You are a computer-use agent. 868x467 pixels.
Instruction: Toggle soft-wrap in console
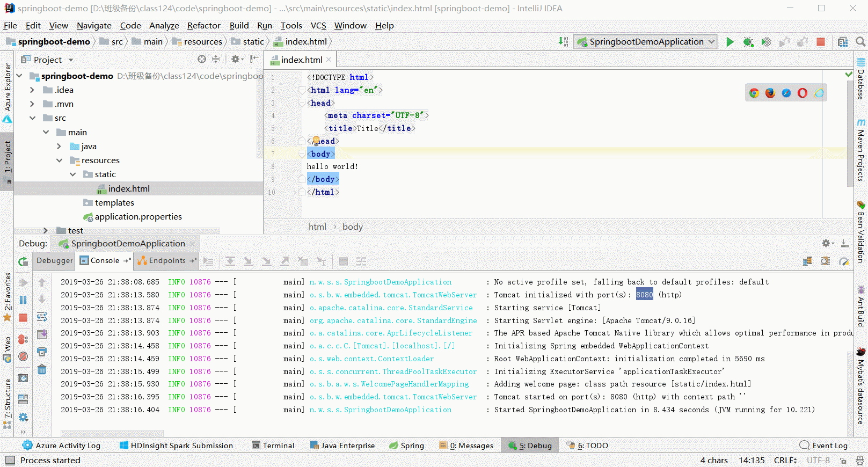click(42, 317)
